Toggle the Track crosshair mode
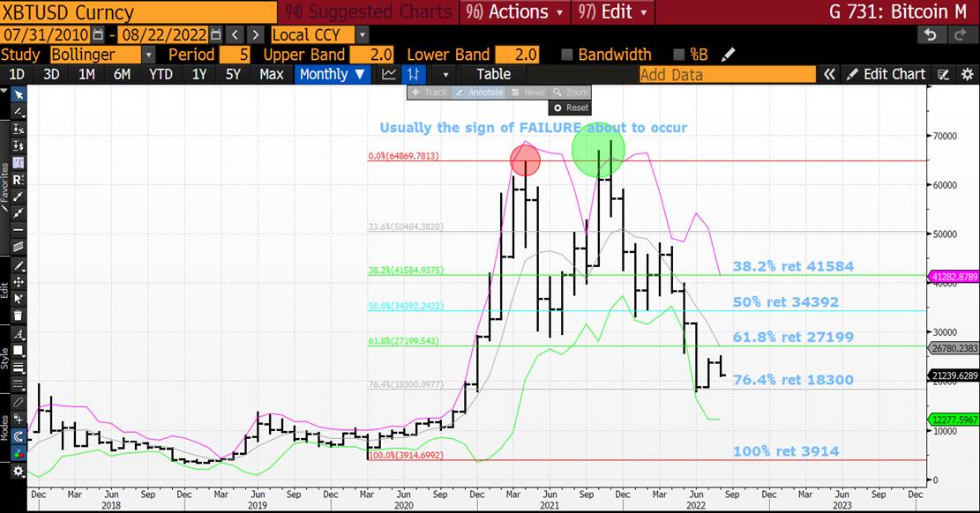 point(429,93)
